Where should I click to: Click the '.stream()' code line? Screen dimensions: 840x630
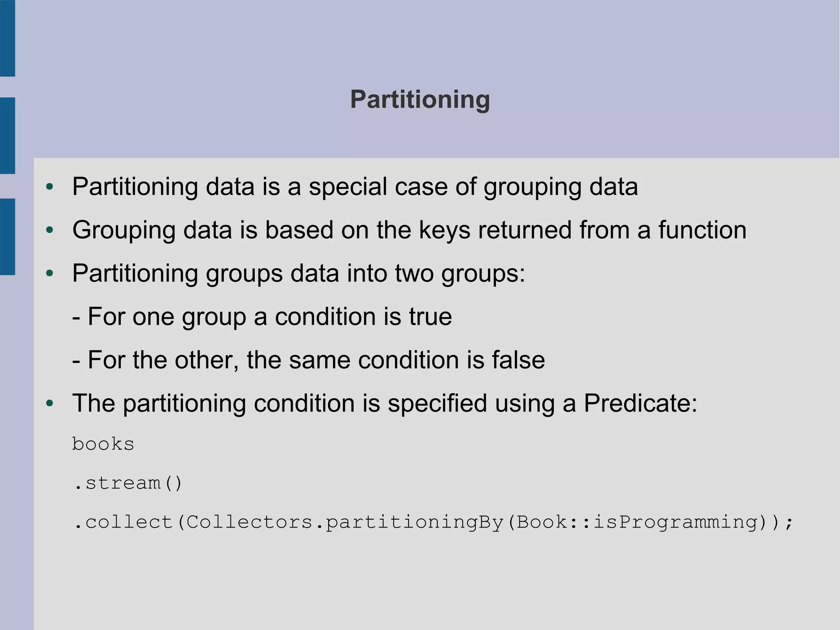pyautogui.click(x=128, y=483)
